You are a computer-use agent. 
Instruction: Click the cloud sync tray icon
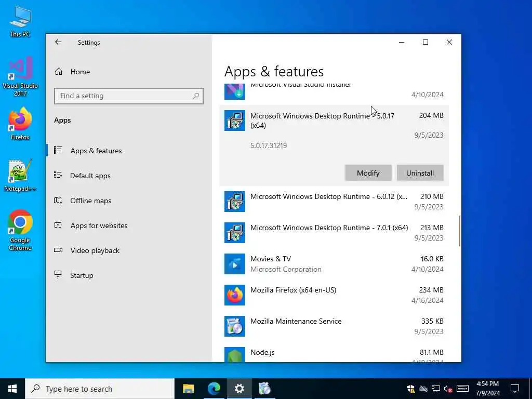click(423, 389)
